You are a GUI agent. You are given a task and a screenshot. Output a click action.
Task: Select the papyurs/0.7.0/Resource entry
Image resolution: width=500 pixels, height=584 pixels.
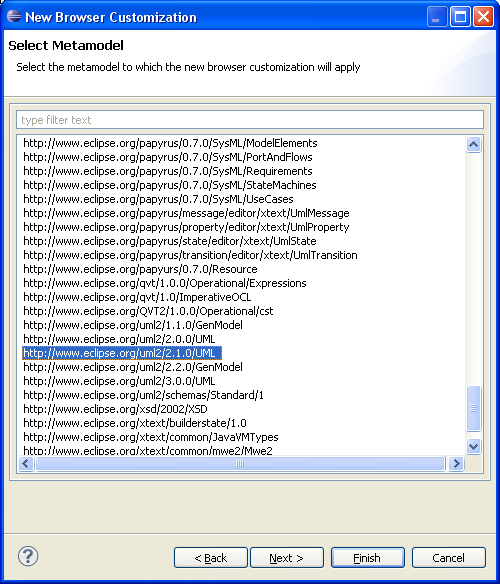click(x=140, y=269)
